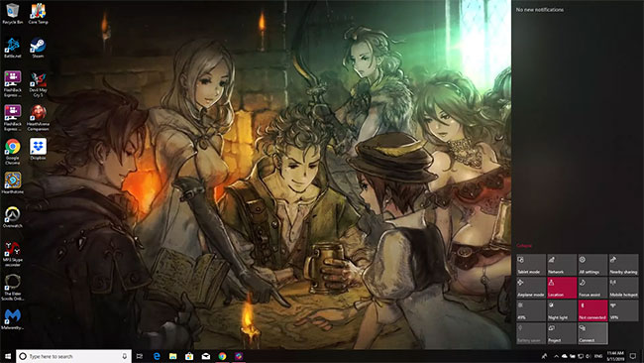Open Malwarebytes desktop shortcut
The image size is (644, 363).
point(12,319)
